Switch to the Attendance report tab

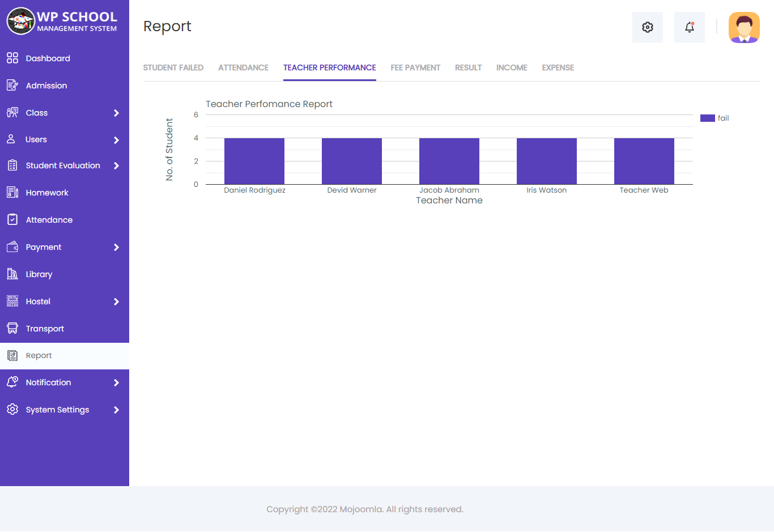point(244,67)
